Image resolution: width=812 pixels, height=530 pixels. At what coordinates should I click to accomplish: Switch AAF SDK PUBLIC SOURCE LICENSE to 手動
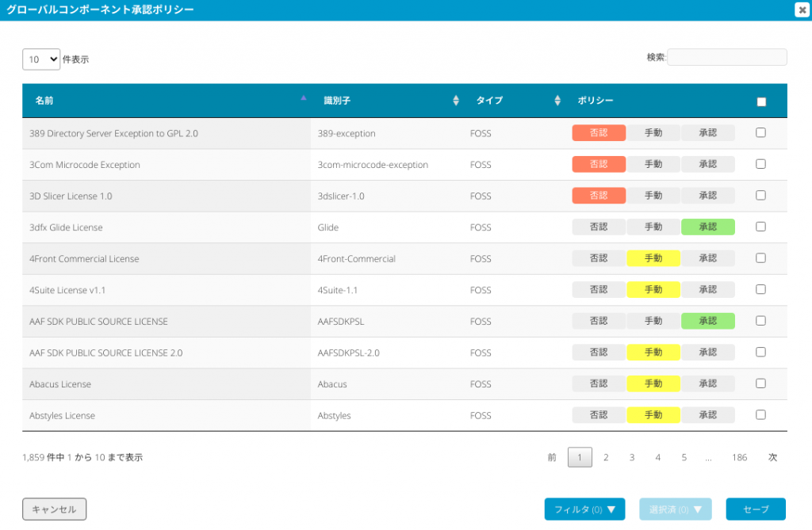(x=653, y=321)
